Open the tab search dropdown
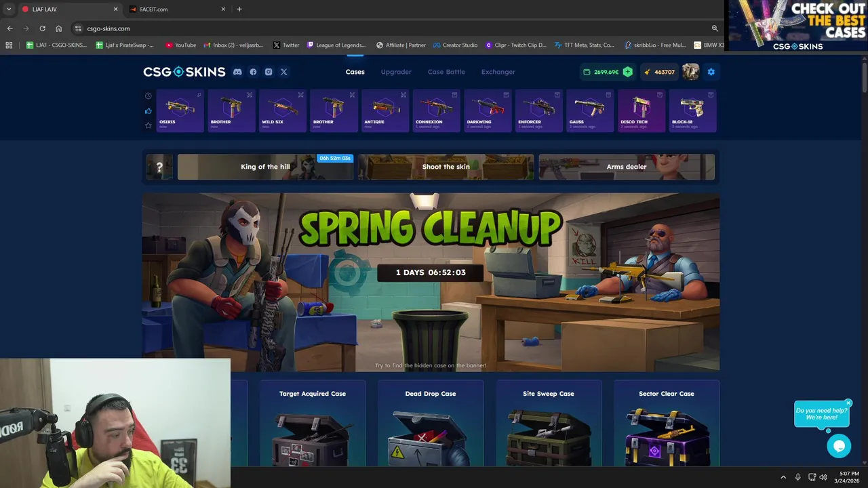The image size is (868, 488). pyautogui.click(x=9, y=9)
